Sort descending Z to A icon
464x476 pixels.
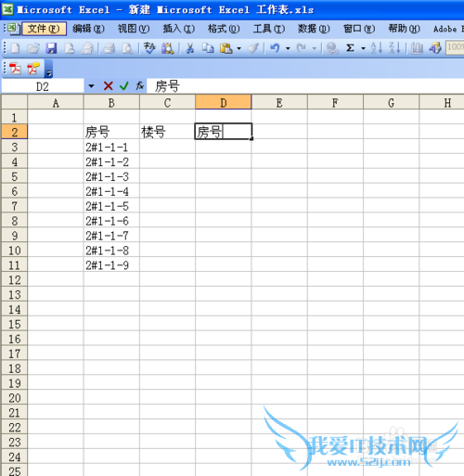click(x=394, y=48)
